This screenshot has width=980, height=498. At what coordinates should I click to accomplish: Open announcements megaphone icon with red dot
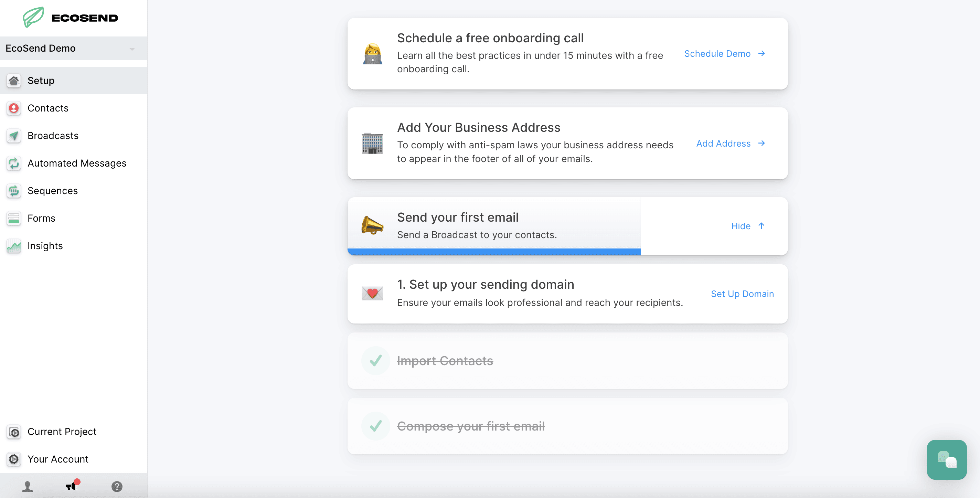(x=72, y=486)
